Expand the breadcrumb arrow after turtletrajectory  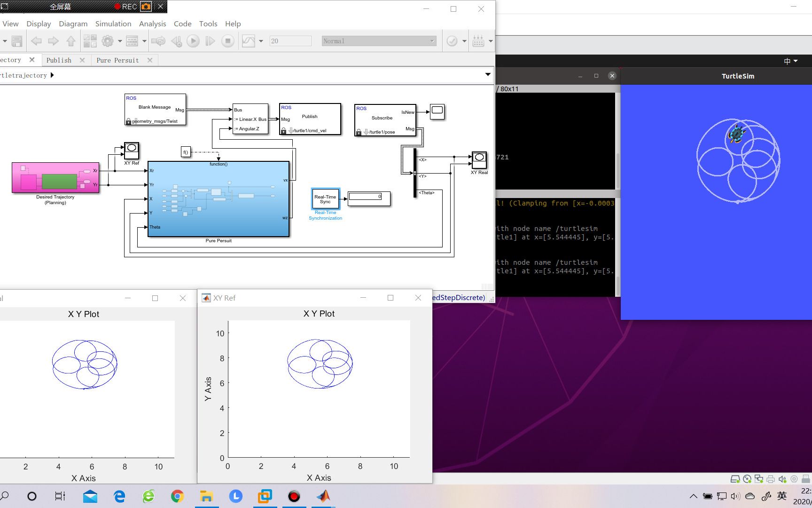coord(52,75)
